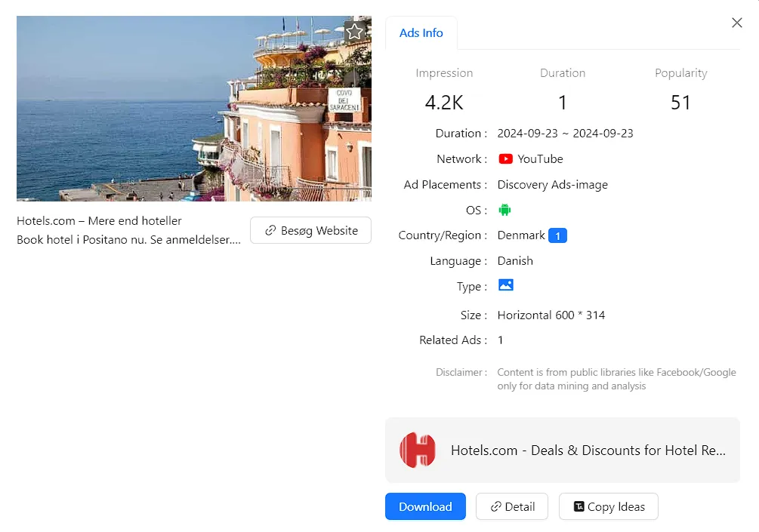Click the ad headline Hotels.com – Mere end hoteller
Viewport: 759px width, 532px height.
[x=99, y=221]
